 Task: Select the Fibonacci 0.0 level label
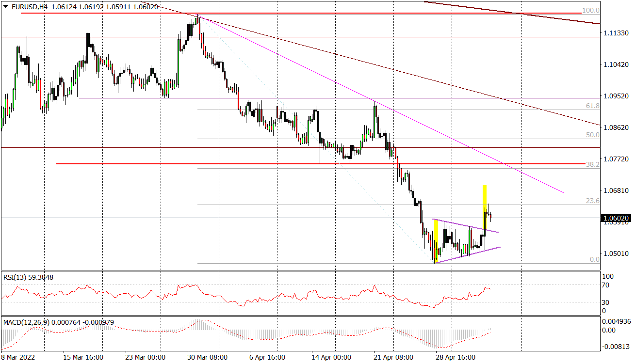click(x=595, y=260)
